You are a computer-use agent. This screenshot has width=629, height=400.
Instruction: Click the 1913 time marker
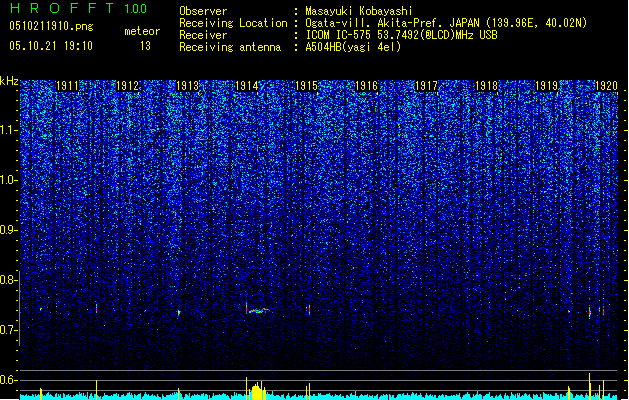point(187,86)
